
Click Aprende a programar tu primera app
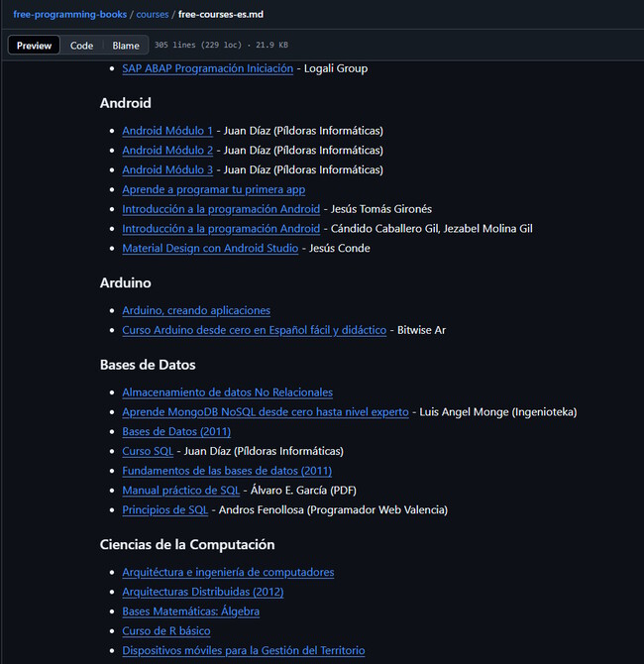pyautogui.click(x=213, y=189)
